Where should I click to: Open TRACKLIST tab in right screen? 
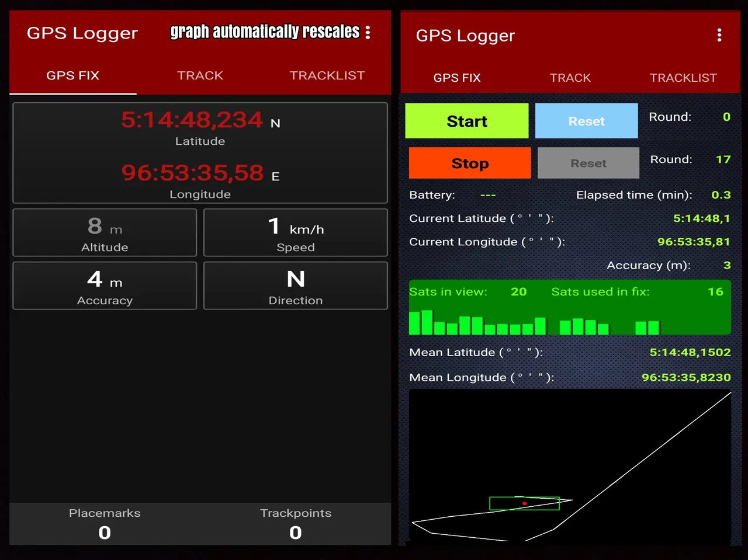tap(683, 78)
